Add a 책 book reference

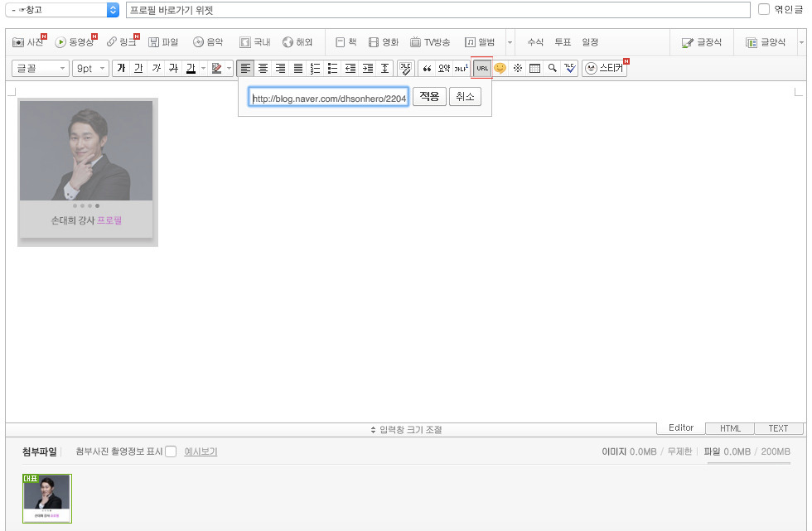pyautogui.click(x=346, y=42)
